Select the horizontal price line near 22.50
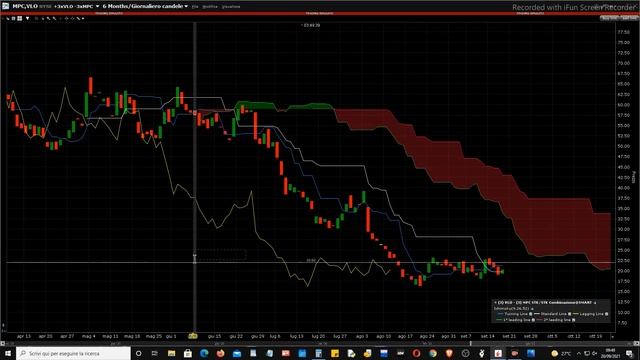The image size is (640, 360). (310, 262)
